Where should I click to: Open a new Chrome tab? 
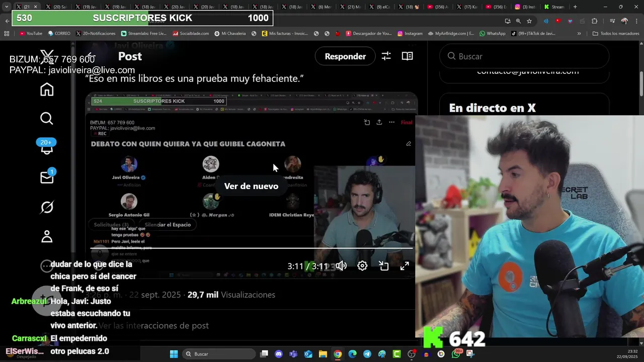click(575, 7)
